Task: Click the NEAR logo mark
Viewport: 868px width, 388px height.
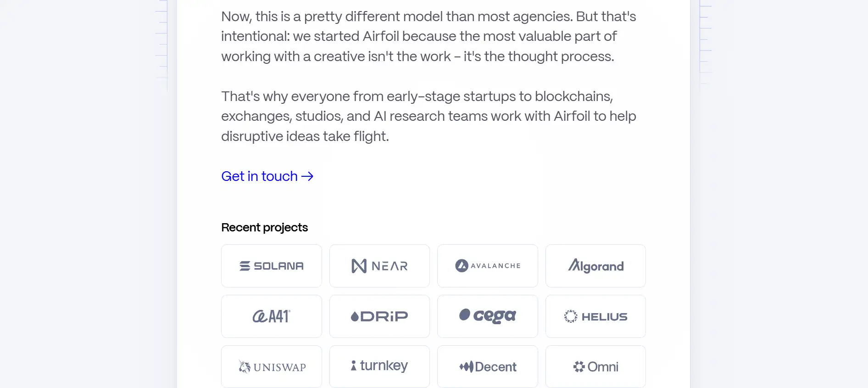Action: click(x=359, y=266)
